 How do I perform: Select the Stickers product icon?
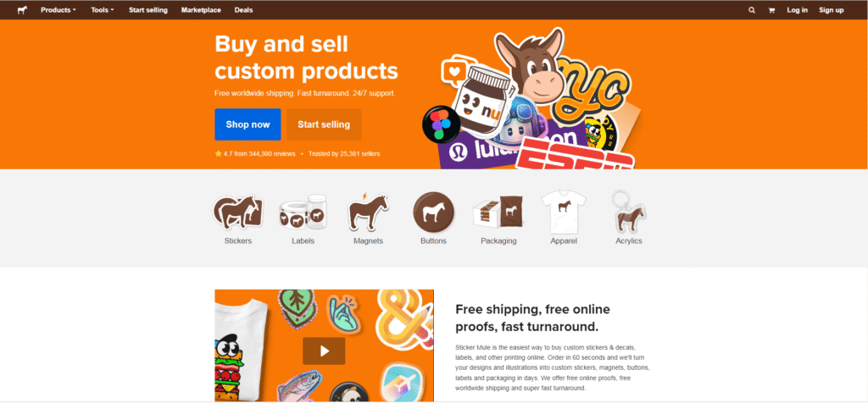238,212
